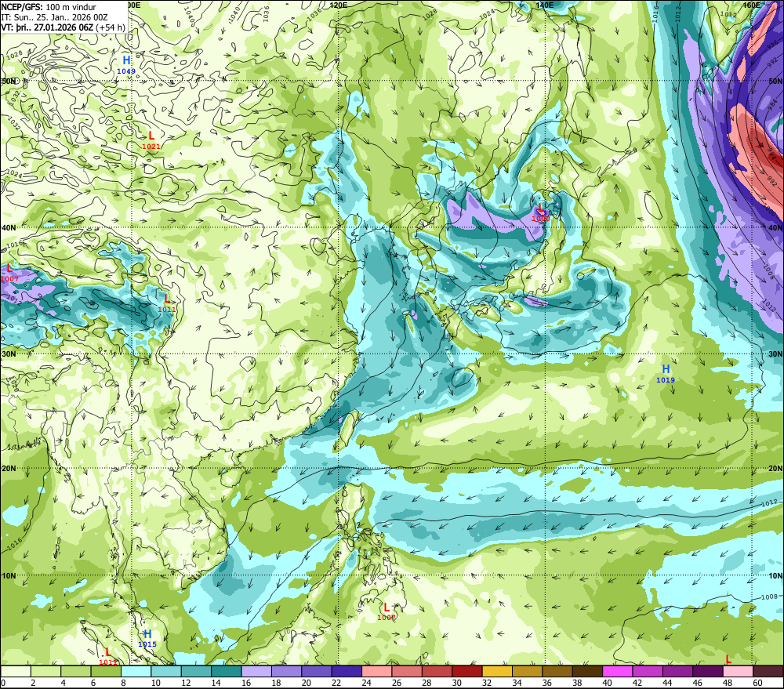This screenshot has width=784, height=689.
Task: Click the legend value 10 label
Action: coord(156,683)
